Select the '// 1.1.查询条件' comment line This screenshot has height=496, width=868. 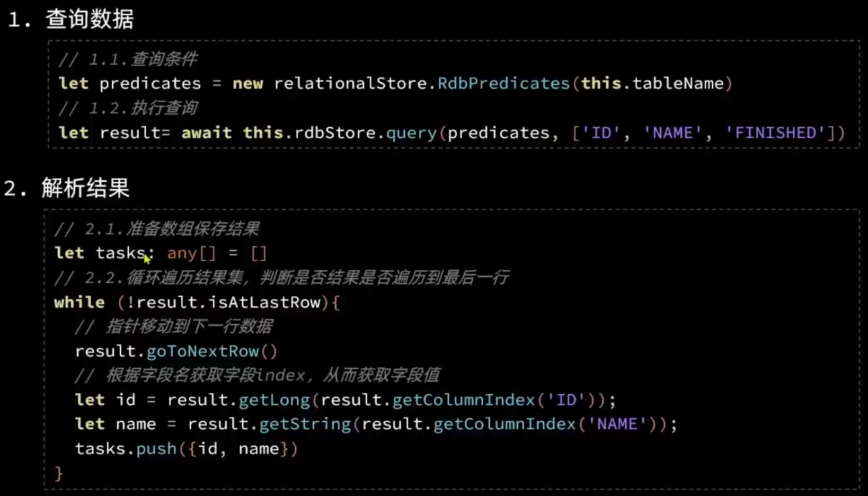[x=128, y=59]
